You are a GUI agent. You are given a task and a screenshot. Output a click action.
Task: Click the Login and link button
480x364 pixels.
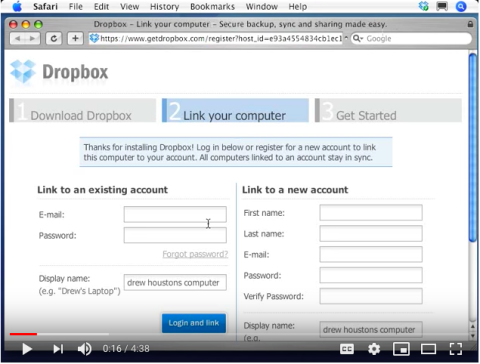pyautogui.click(x=194, y=323)
